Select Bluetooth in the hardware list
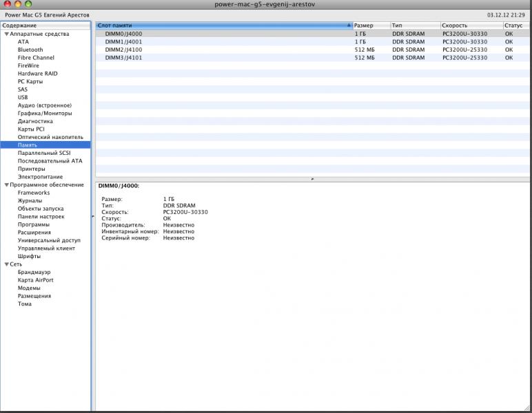Screen dimensions: 532x413 pos(30,50)
